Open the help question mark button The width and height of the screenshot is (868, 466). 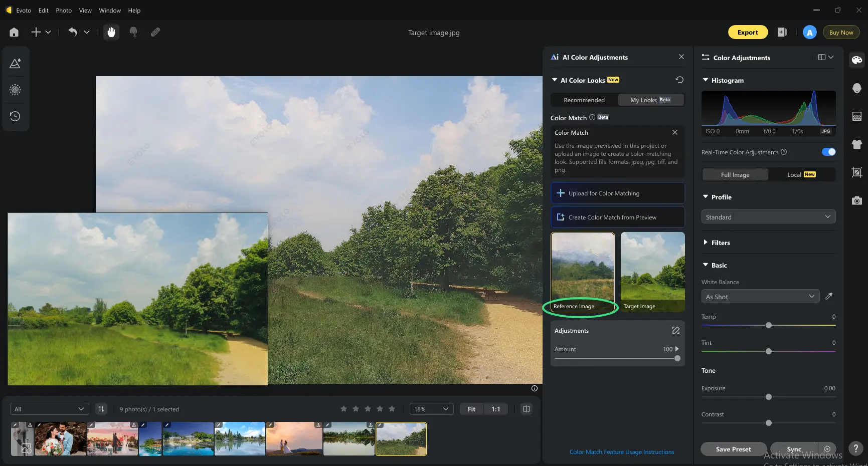pos(855,448)
